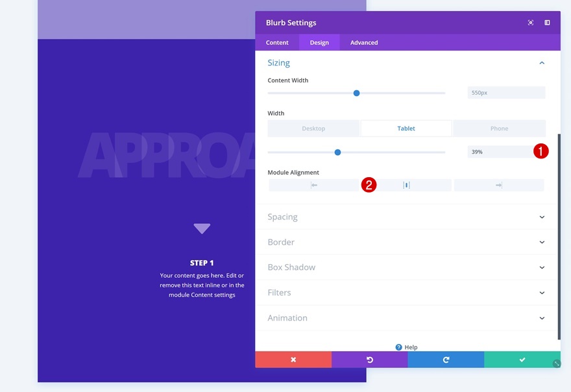Click the Blurb Settings title bar
This screenshot has height=392, width=571.
408,23
